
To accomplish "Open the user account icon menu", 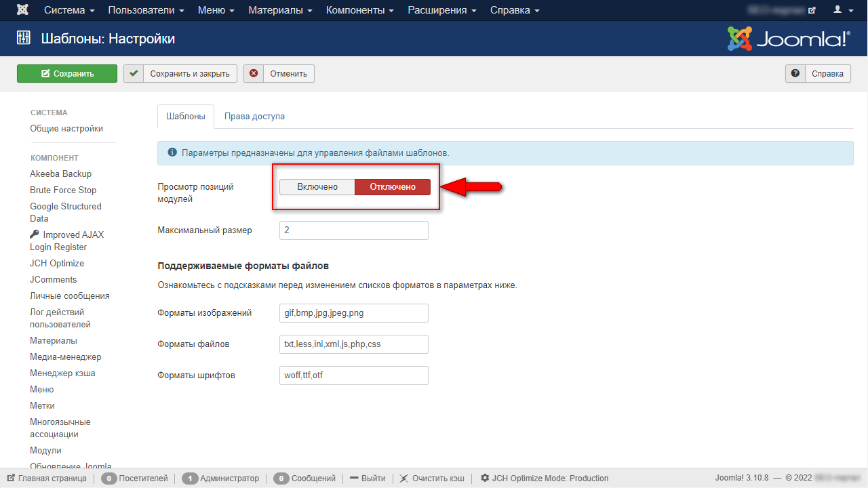I will pos(842,10).
